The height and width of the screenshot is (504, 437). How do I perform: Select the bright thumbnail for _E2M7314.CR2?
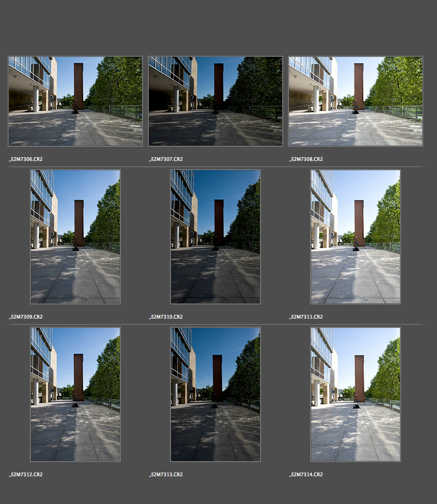[356, 394]
